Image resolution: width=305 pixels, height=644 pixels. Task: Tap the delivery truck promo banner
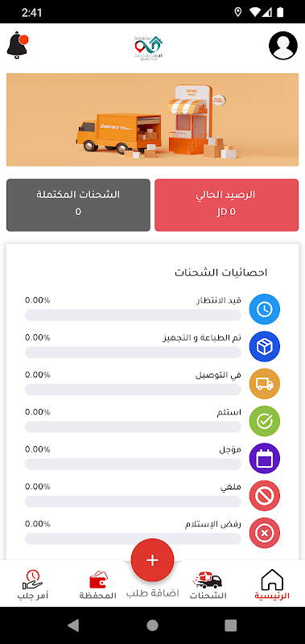coord(152,120)
